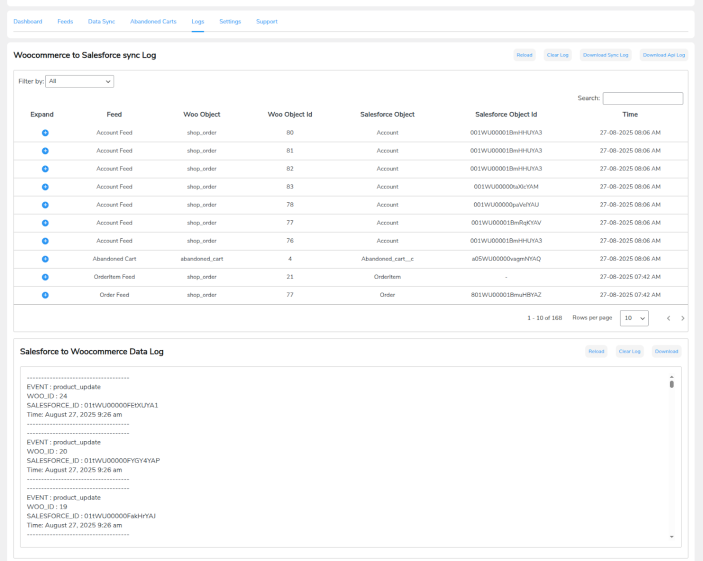This screenshot has width=703, height=561.
Task: Click Download Sync Log button
Action: (x=605, y=55)
